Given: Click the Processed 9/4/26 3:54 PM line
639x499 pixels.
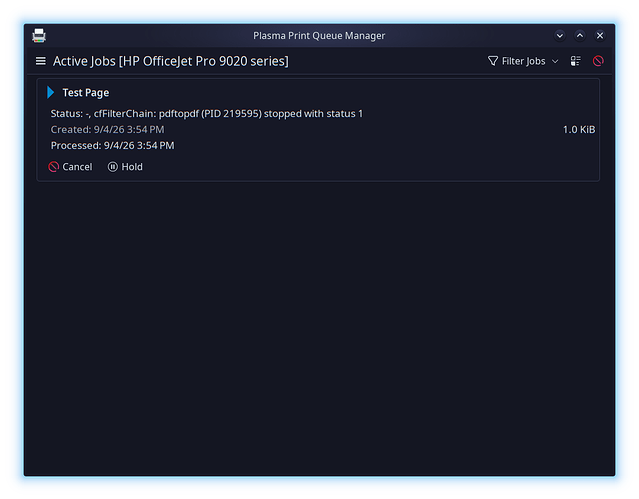Looking at the screenshot, I should [112, 146].
